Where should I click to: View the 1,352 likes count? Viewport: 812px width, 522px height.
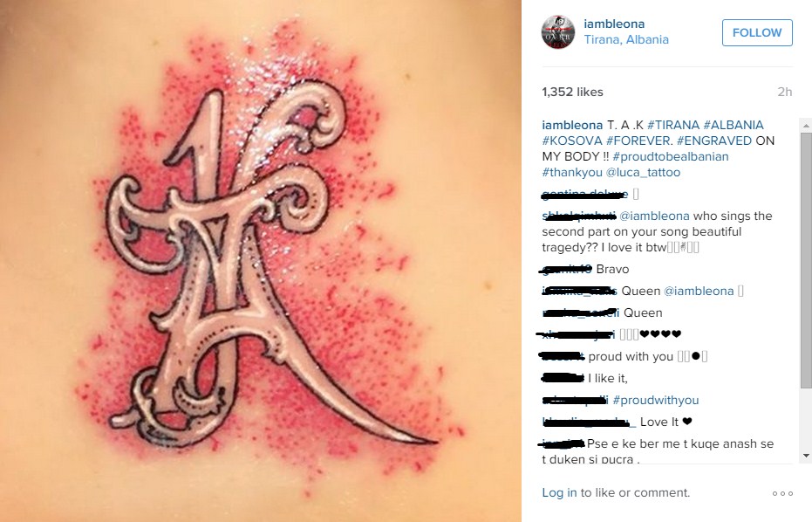[572, 92]
